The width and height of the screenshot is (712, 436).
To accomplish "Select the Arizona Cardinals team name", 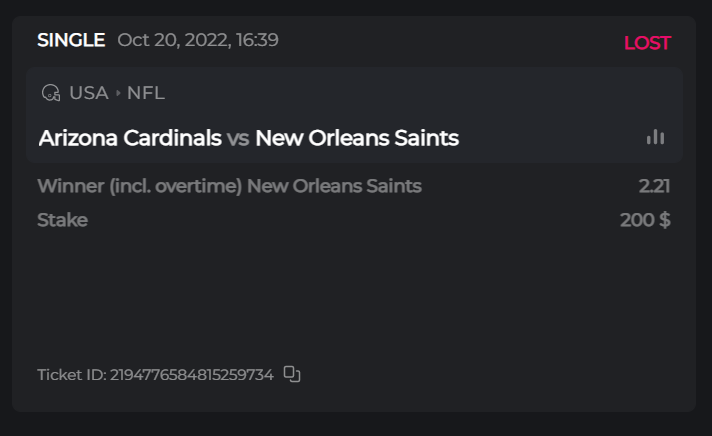I will 130,138.
